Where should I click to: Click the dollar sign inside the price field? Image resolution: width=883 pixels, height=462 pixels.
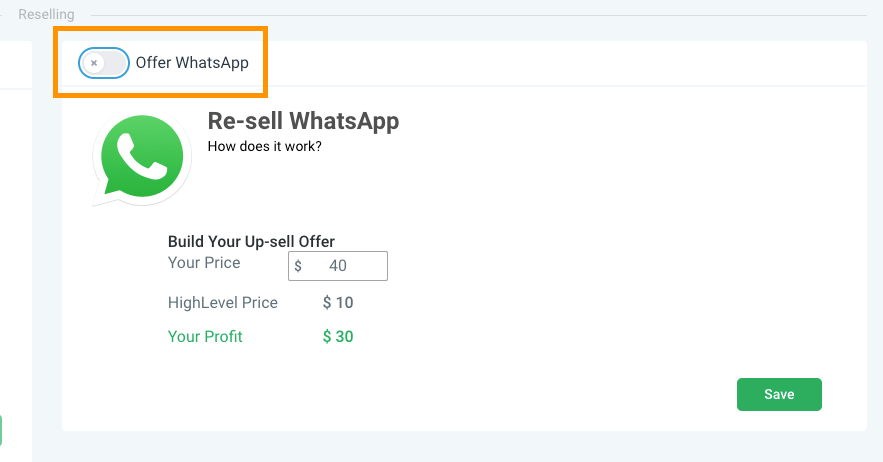(x=298, y=267)
